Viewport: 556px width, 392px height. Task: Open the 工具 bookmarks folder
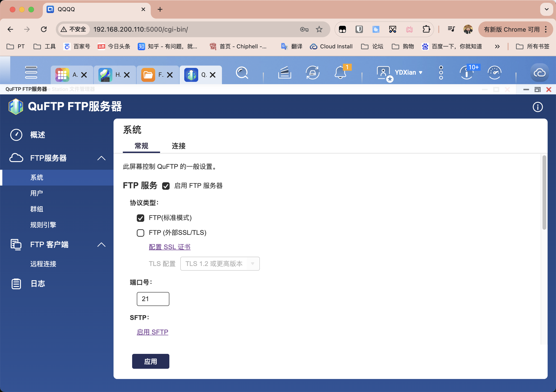[45, 47]
